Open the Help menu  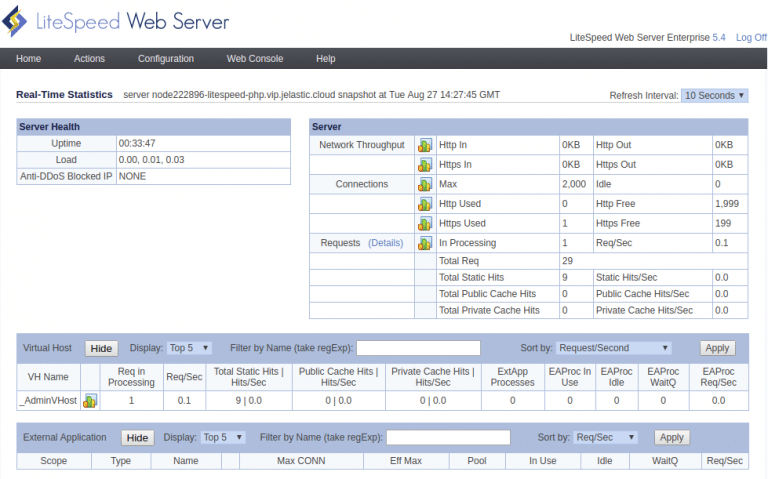325,59
